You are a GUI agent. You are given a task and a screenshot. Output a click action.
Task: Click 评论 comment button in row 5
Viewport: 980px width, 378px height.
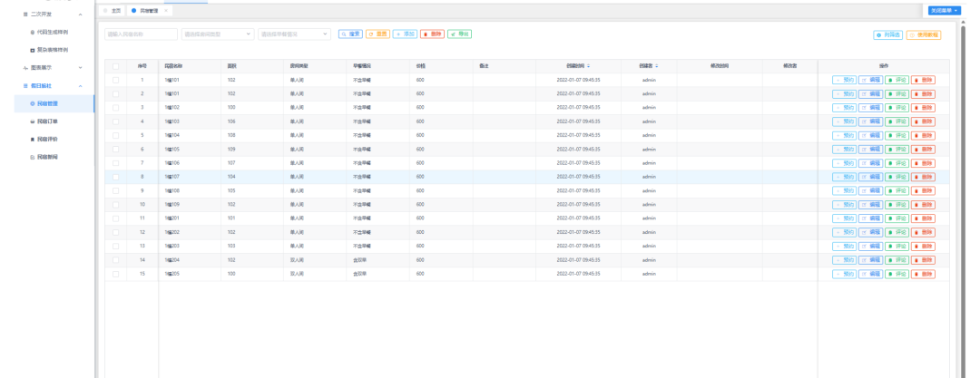click(897, 135)
